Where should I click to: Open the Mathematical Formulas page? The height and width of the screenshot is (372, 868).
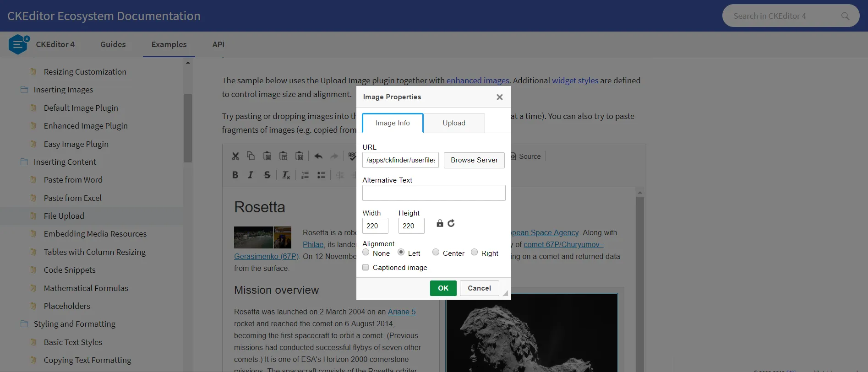(86, 288)
